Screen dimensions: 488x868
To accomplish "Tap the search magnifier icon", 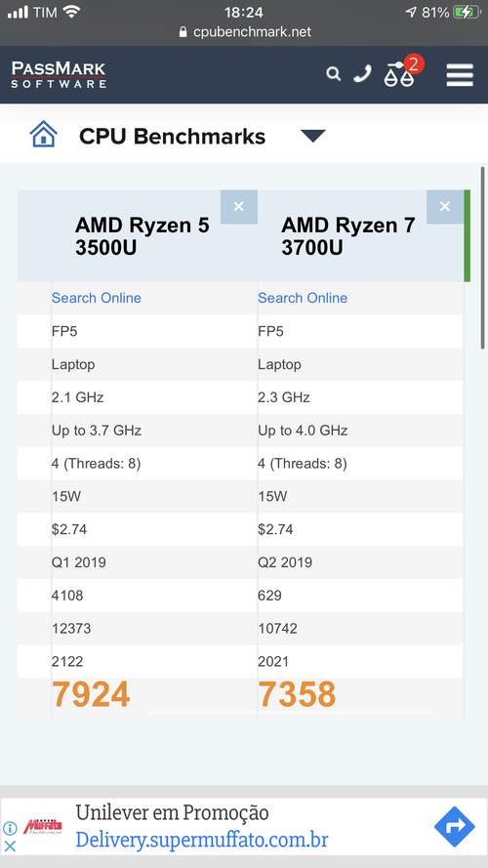I will [333, 73].
